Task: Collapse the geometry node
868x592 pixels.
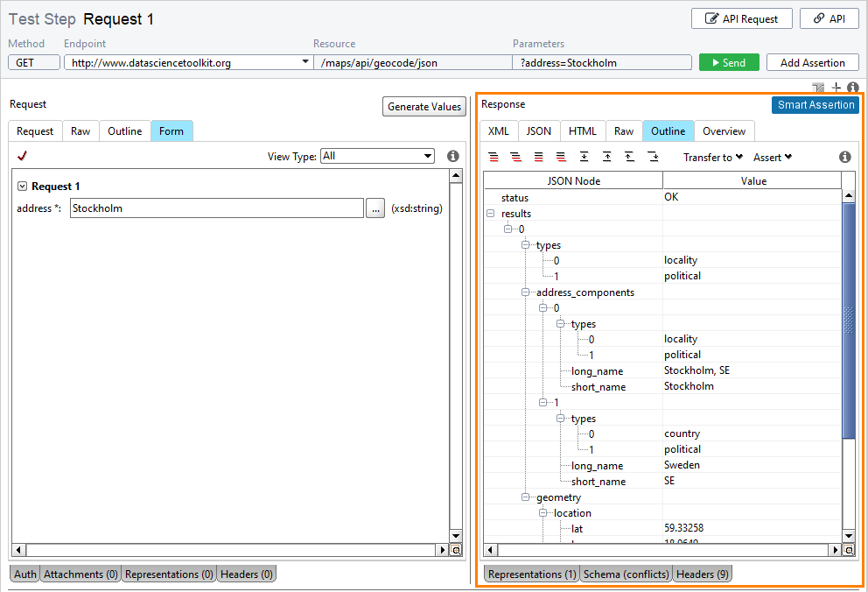Action: [x=525, y=497]
